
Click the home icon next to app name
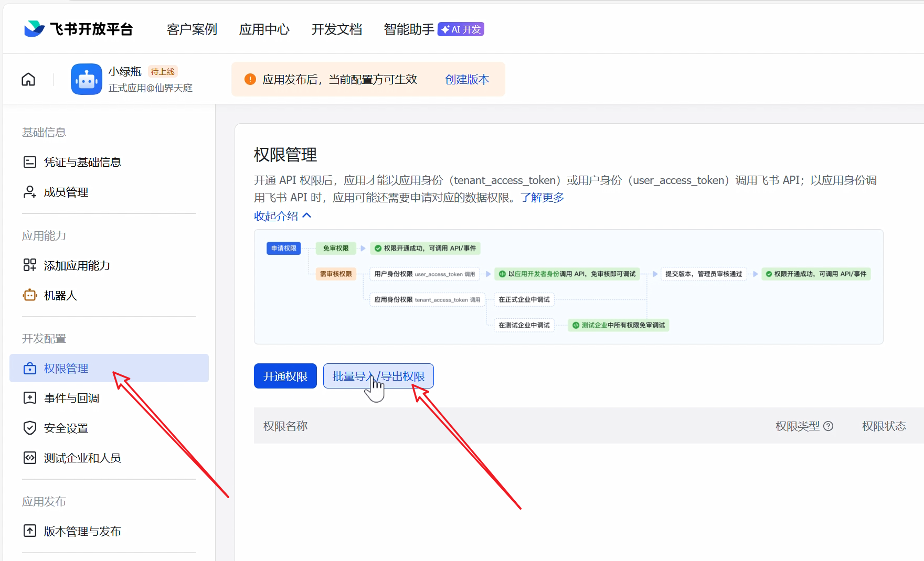28,79
